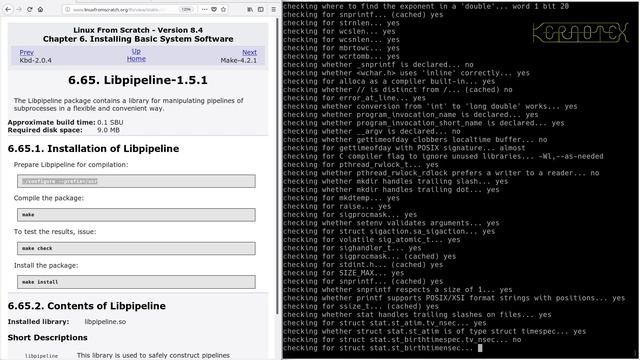This screenshot has width=640, height=360.
Task: Click the 'make install' command box
Action: coord(136,282)
